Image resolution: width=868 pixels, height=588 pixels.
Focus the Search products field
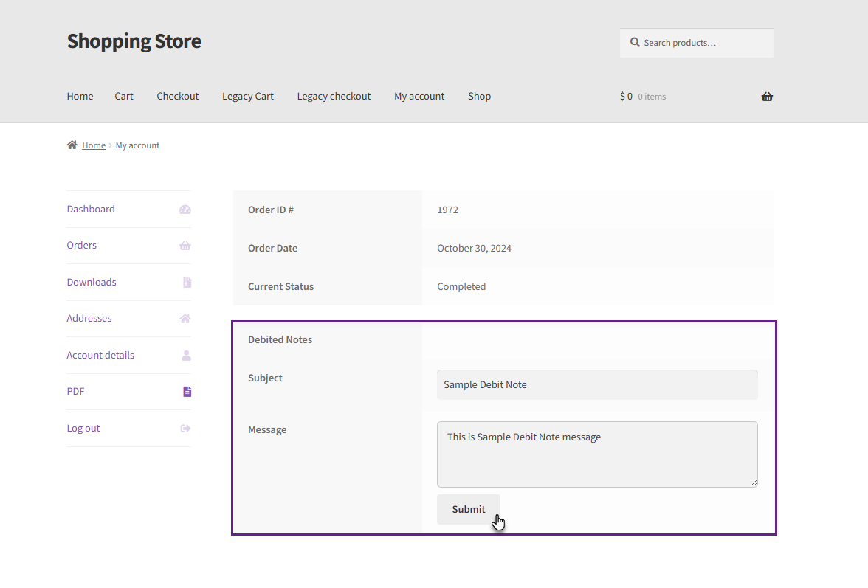pos(697,43)
